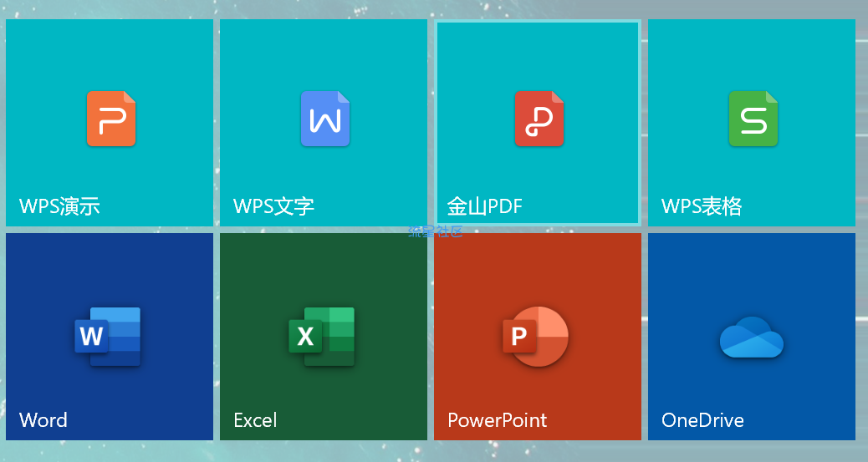
Task: Select the WPS演示 tile label
Action: (x=59, y=206)
